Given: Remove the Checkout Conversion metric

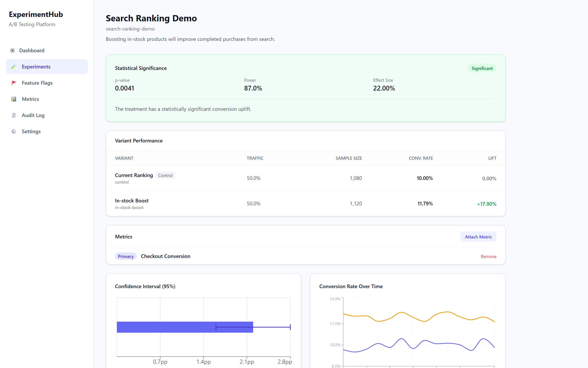Looking at the screenshot, I should tap(488, 256).
